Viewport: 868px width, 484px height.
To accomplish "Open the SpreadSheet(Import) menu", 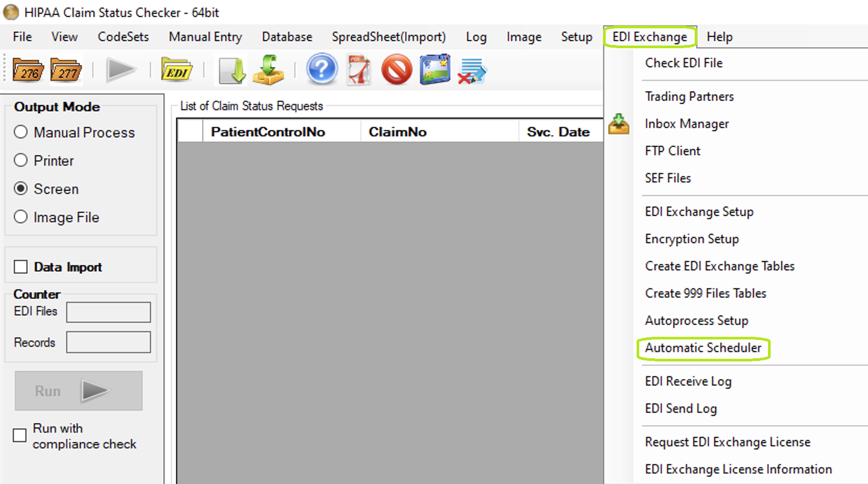I will coord(389,37).
